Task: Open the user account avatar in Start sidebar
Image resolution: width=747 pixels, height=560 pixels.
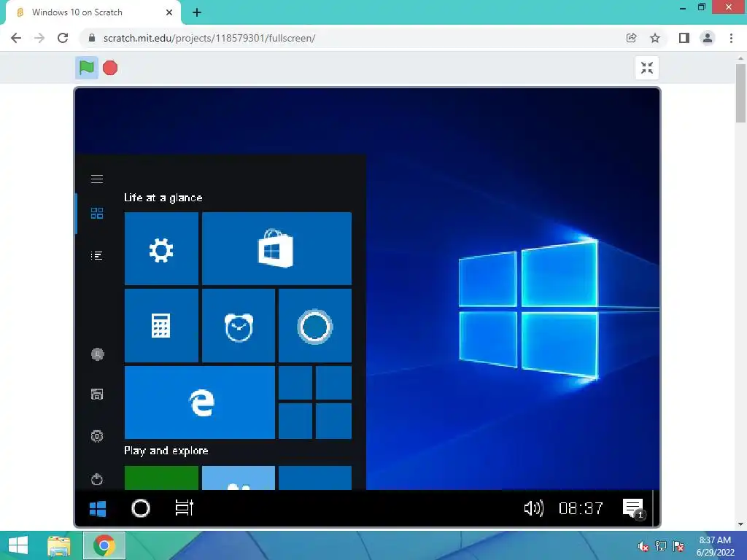Action: coord(97,354)
